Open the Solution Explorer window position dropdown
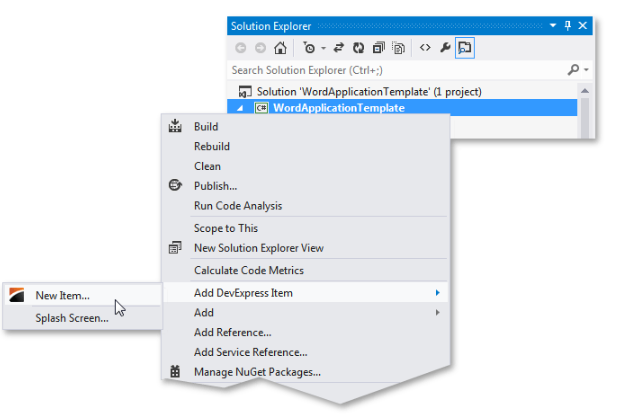The image size is (620, 416). click(553, 26)
